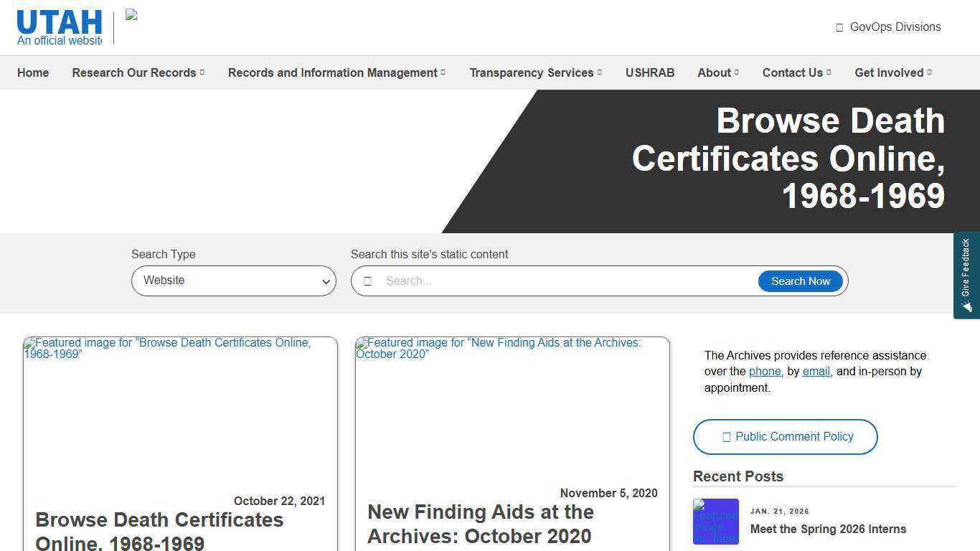Viewport: 980px width, 551px height.
Task: Select Home in the navigation bar
Action: pyautogui.click(x=32, y=72)
